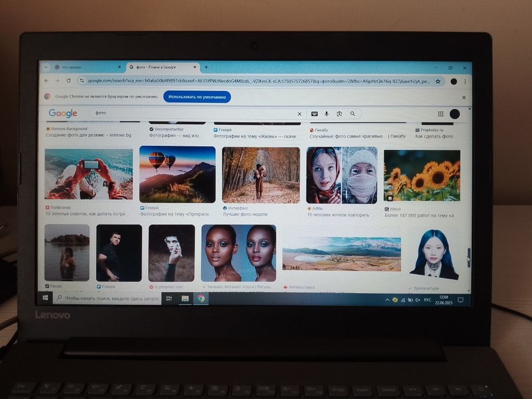
Task: Start voice search with the microphone icon
Action: (x=326, y=114)
